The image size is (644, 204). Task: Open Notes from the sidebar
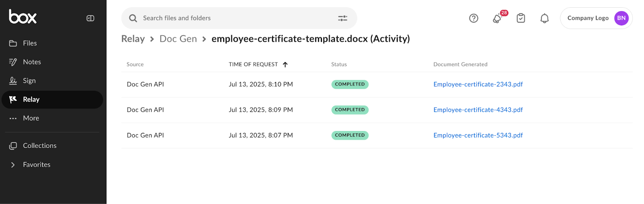pos(32,62)
